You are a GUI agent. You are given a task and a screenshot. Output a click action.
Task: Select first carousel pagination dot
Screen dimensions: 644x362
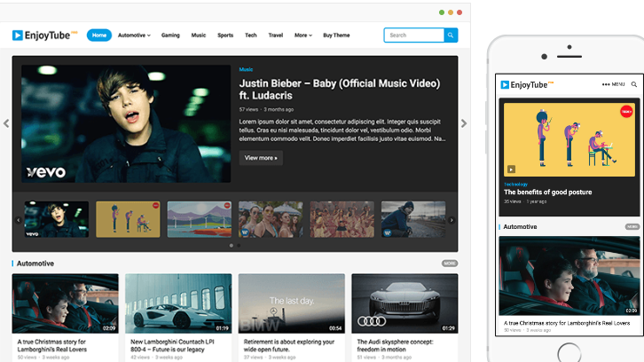tap(232, 245)
